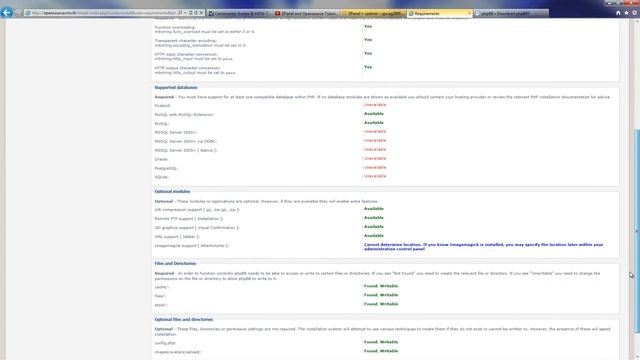640x360 pixels.
Task: Click the files/ directory label
Action: click(160, 296)
